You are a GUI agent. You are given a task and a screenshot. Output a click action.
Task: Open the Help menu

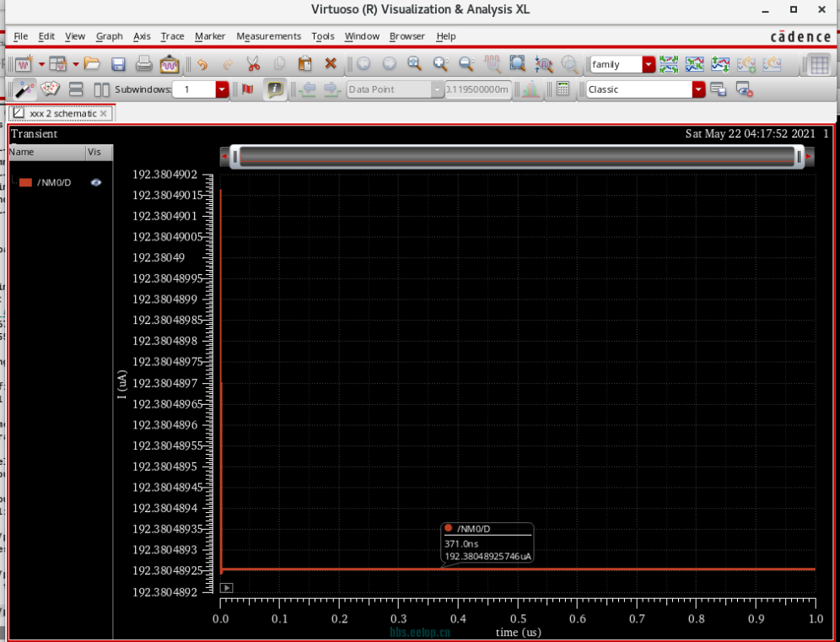pyautogui.click(x=445, y=36)
